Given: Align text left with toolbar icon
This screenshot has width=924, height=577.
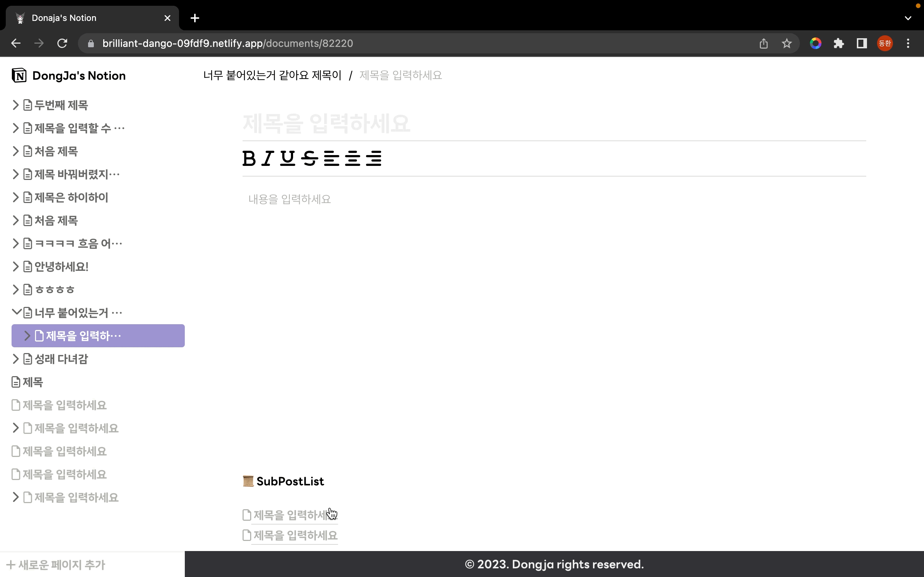Looking at the screenshot, I should [x=331, y=158].
